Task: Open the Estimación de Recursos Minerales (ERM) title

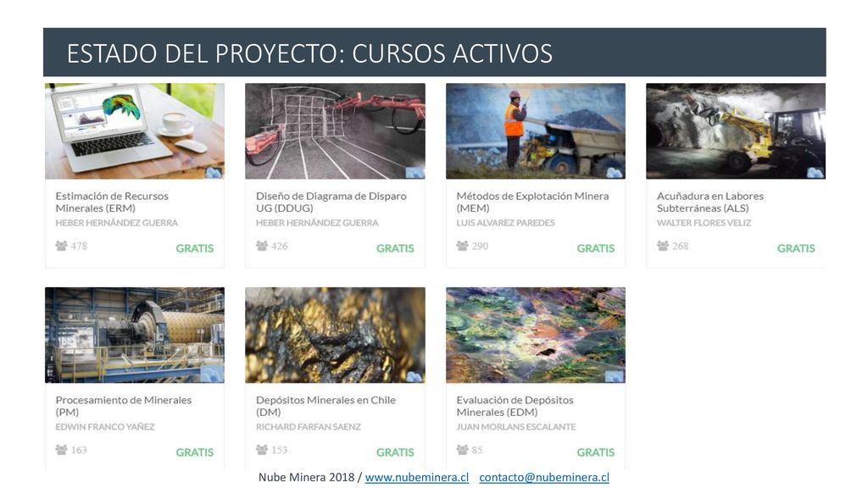Action: (x=112, y=202)
